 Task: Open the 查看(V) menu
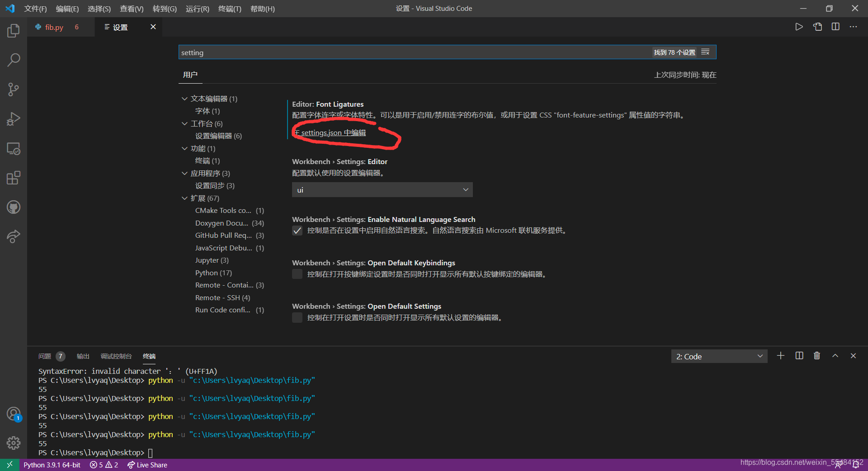pyautogui.click(x=132, y=9)
